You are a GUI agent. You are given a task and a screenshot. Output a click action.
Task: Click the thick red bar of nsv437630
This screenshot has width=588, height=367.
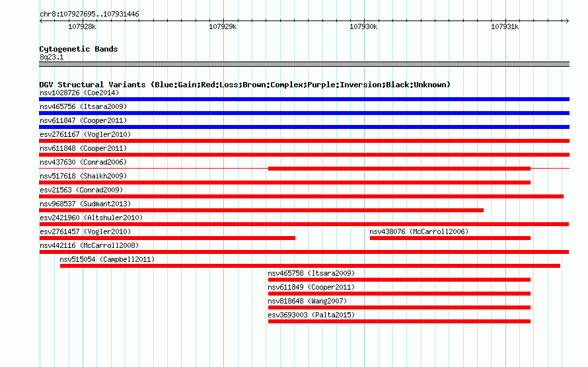click(399, 169)
